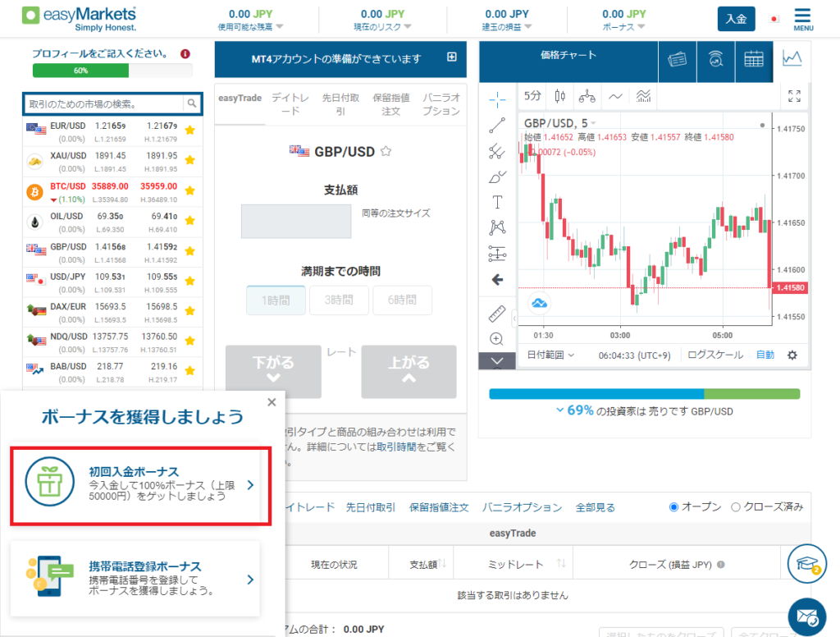Screen dimensions: 840x637
Task: Select the pitchfork drawing tool
Action: pos(497,152)
